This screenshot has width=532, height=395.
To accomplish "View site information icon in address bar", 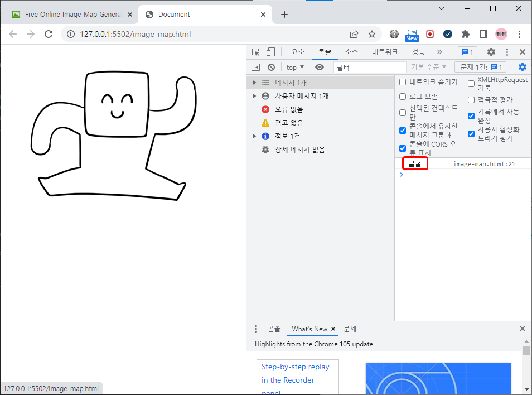I will click(x=71, y=34).
